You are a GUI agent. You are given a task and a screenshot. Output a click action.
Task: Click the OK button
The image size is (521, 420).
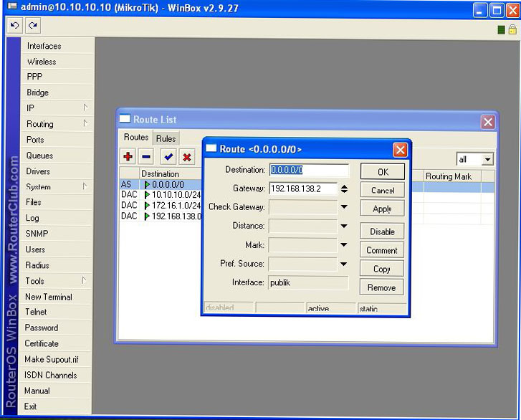click(x=383, y=172)
